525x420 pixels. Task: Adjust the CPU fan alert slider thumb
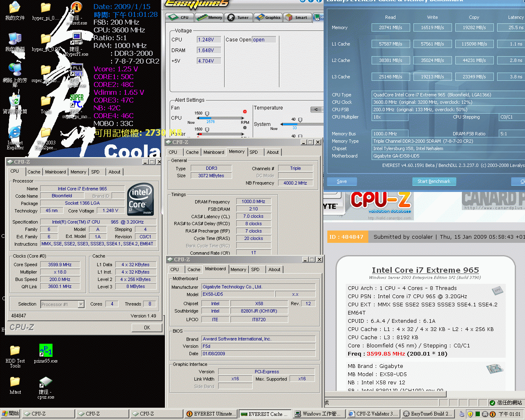207,114
